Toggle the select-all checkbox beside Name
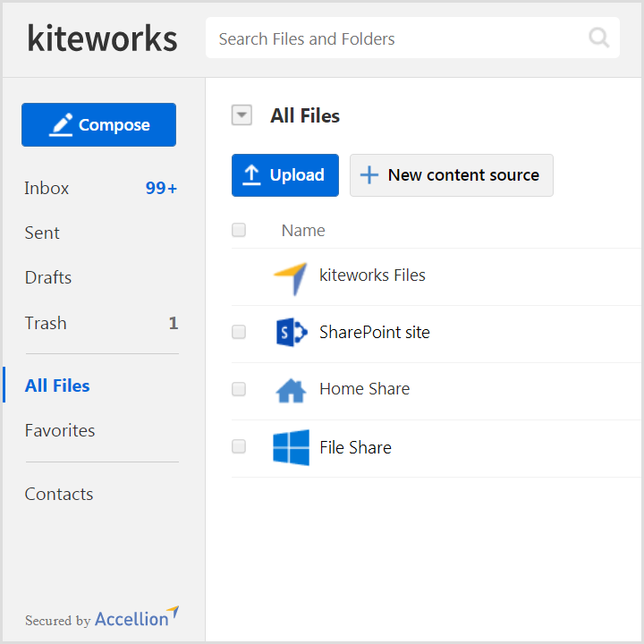The height and width of the screenshot is (644, 644). point(239,230)
